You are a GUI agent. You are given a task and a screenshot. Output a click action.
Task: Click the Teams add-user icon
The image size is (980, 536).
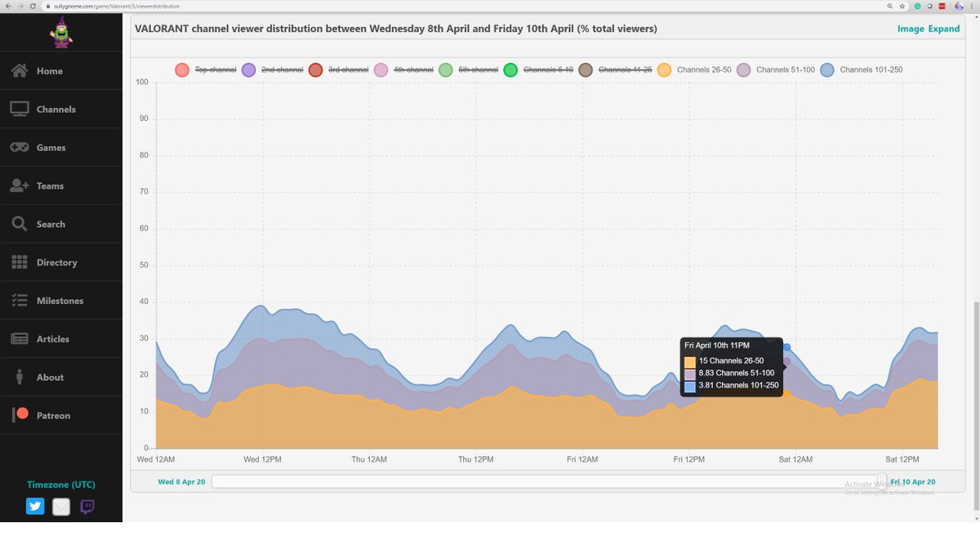20,185
